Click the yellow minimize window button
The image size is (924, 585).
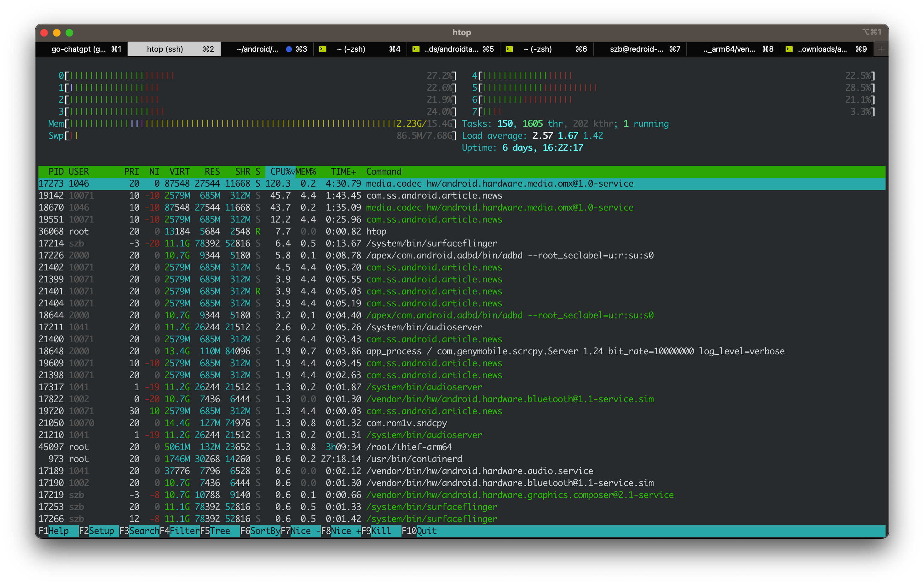(57, 33)
